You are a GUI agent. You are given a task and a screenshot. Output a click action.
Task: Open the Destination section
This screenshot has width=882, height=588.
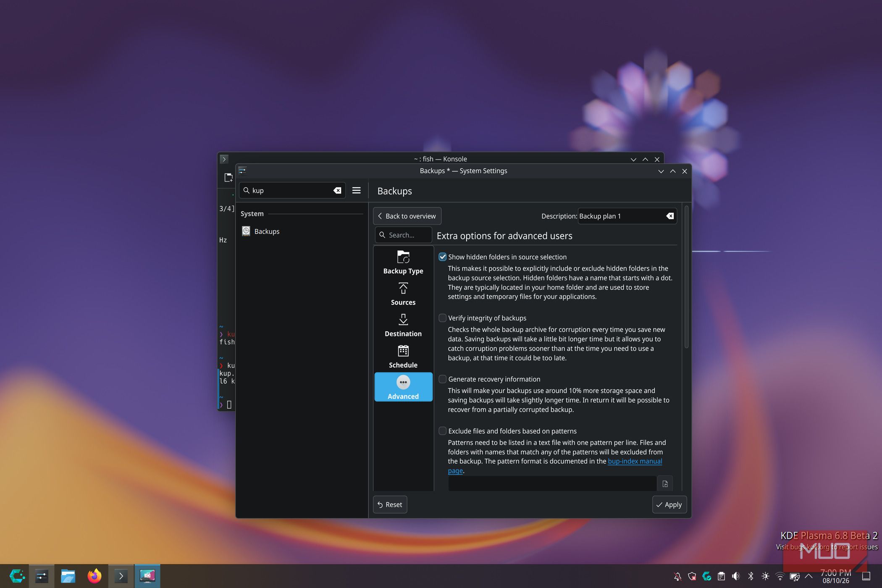click(403, 325)
